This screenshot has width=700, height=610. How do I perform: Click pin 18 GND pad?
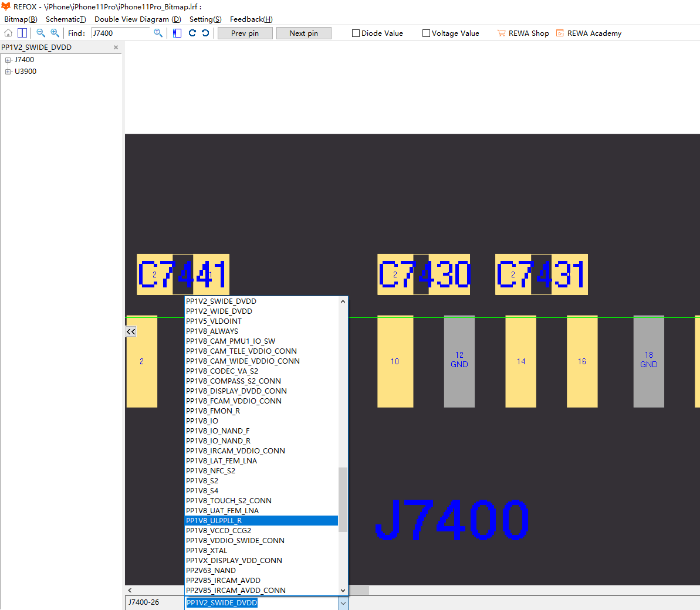click(649, 361)
